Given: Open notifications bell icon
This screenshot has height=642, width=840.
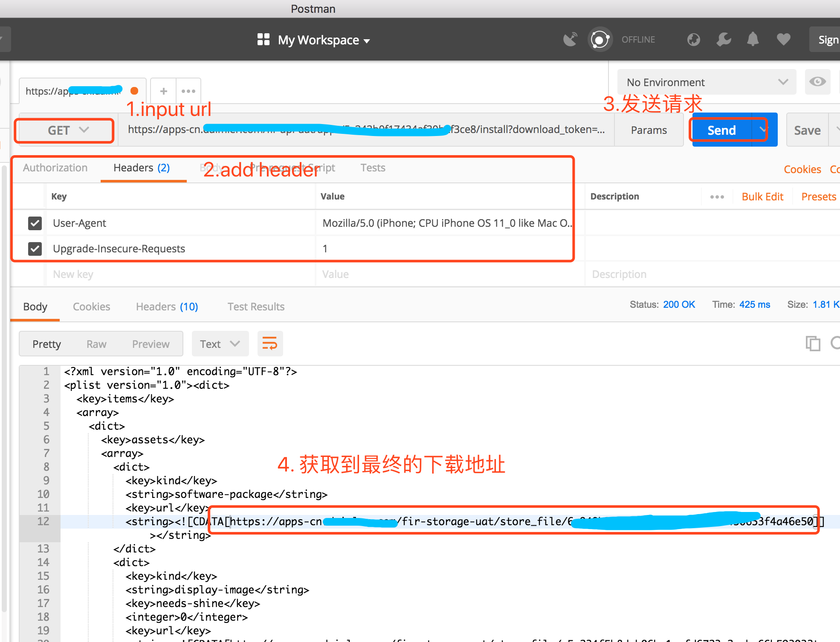Looking at the screenshot, I should pyautogui.click(x=753, y=40).
